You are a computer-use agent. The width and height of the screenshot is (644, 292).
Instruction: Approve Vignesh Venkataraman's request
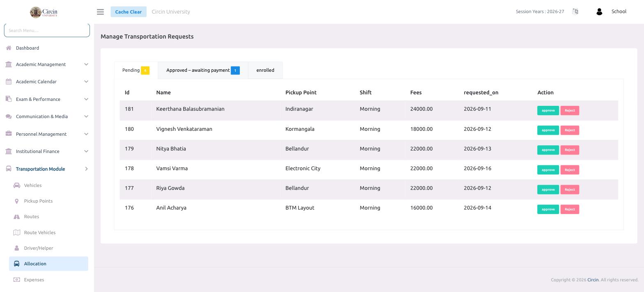point(548,130)
